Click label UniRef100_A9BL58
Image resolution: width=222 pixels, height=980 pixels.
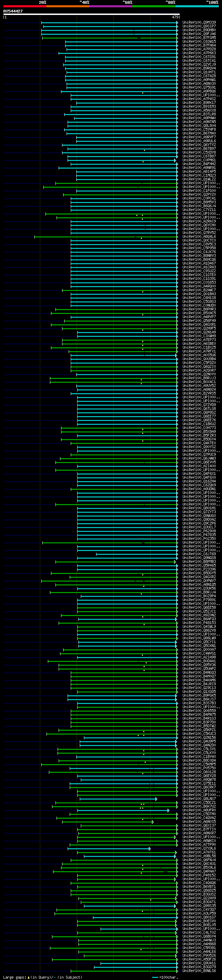199,856
